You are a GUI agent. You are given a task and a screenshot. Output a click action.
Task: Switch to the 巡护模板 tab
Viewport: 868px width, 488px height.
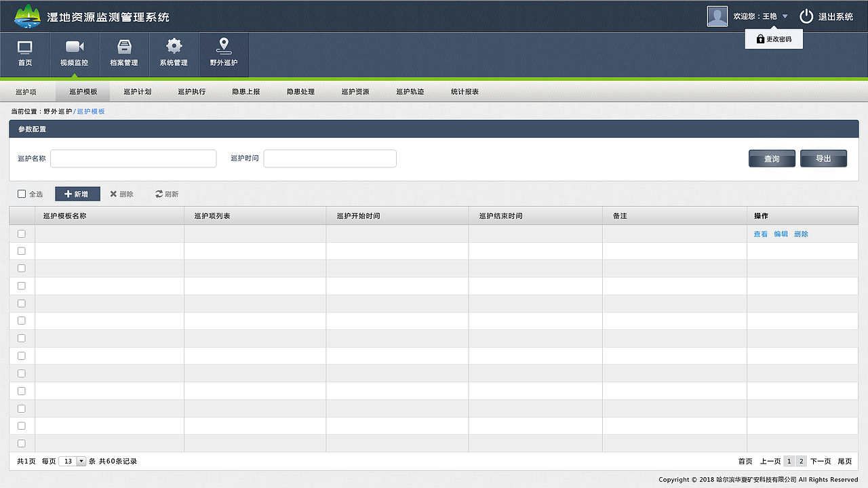83,91
